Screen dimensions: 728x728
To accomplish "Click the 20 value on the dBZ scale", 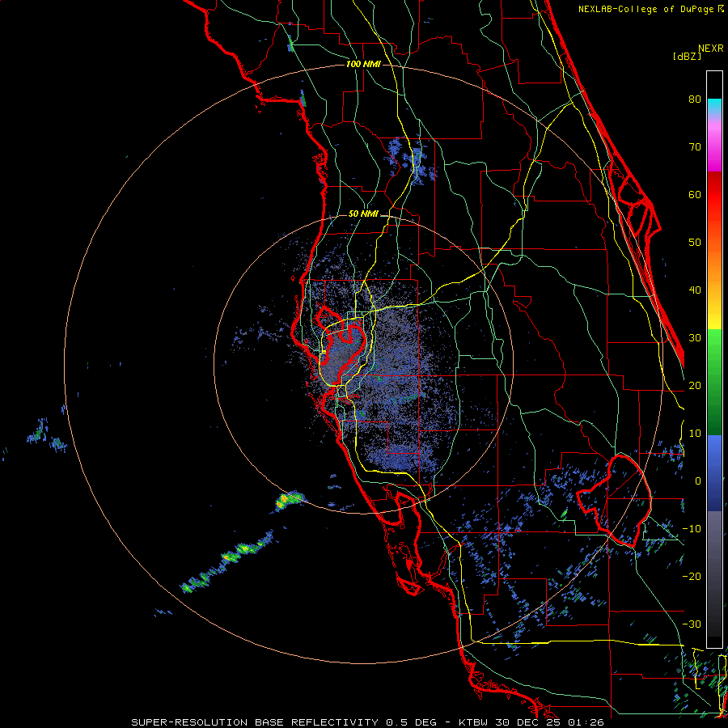I will coord(695,385).
